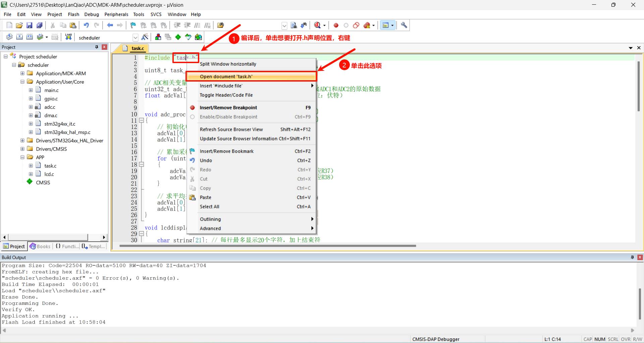Choose Insert/Remove Breakpoint in context menu

click(252, 108)
